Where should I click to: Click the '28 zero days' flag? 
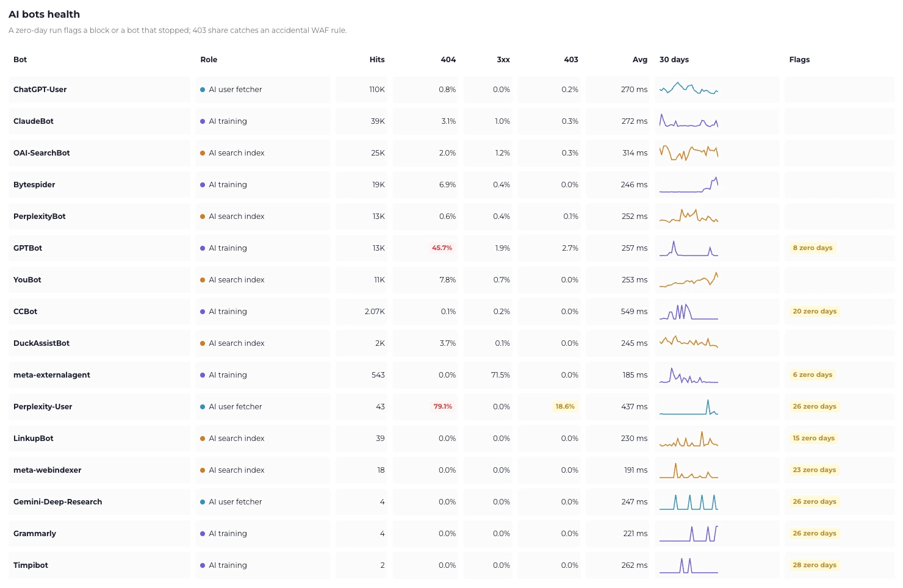815,565
